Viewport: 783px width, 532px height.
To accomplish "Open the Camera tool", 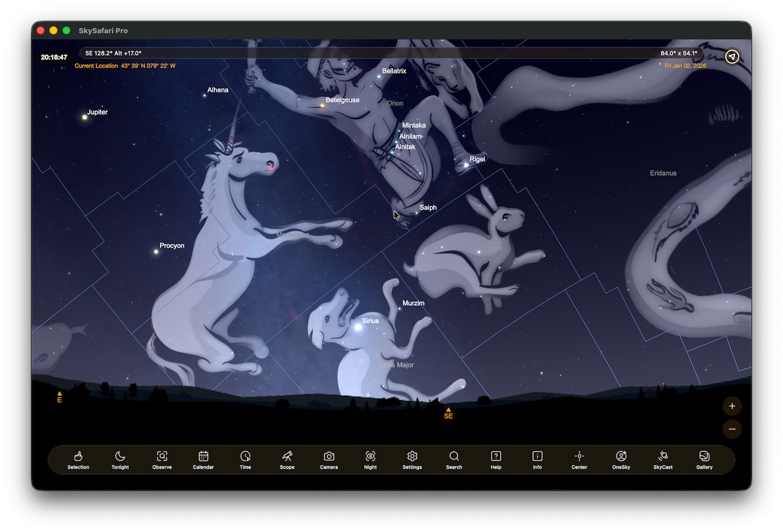I will pyautogui.click(x=329, y=459).
